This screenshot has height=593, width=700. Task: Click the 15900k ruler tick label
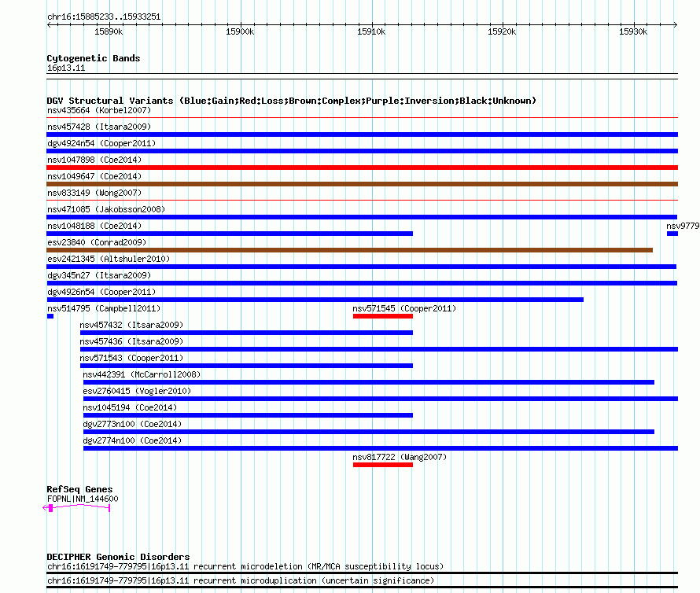click(x=240, y=31)
